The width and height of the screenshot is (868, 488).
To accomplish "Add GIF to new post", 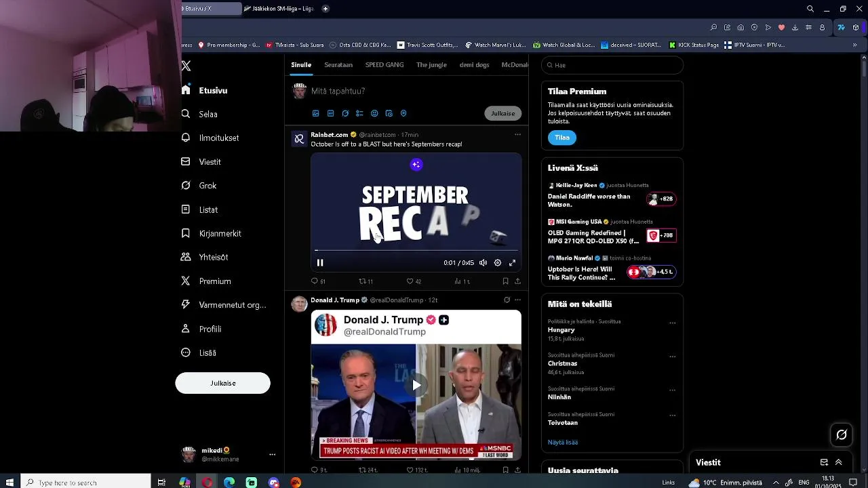I will tap(330, 113).
